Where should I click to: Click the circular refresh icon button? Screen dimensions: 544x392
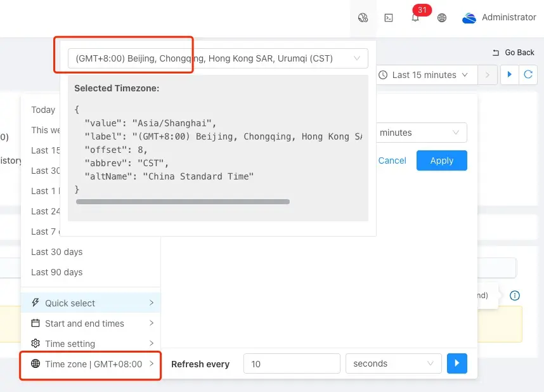528,74
